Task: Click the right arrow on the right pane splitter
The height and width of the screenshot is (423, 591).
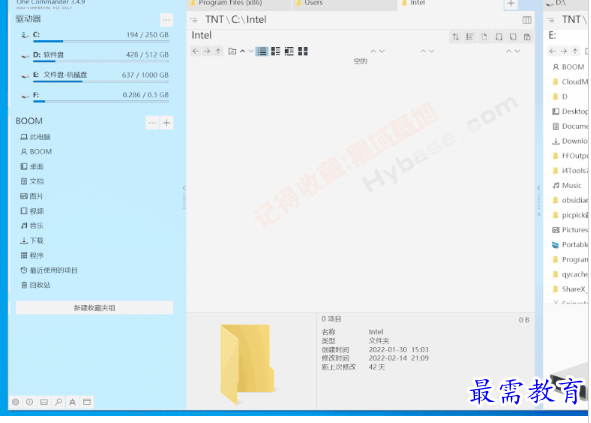Action: pyautogui.click(x=539, y=214)
